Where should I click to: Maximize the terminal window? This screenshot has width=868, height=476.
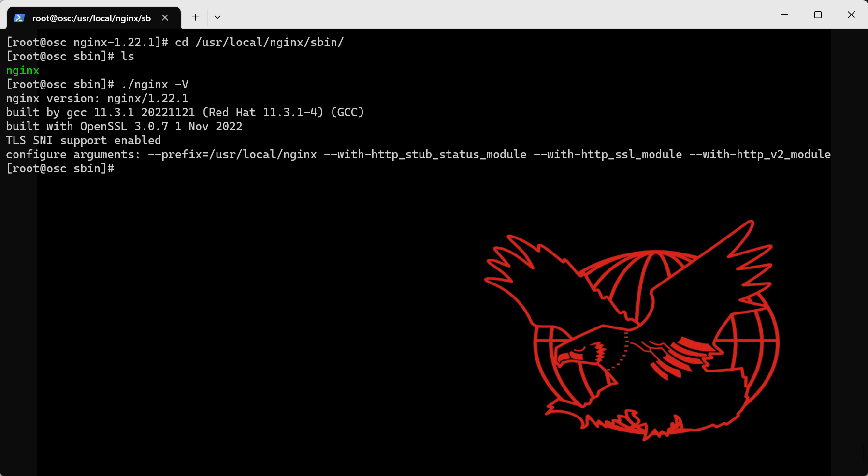818,15
